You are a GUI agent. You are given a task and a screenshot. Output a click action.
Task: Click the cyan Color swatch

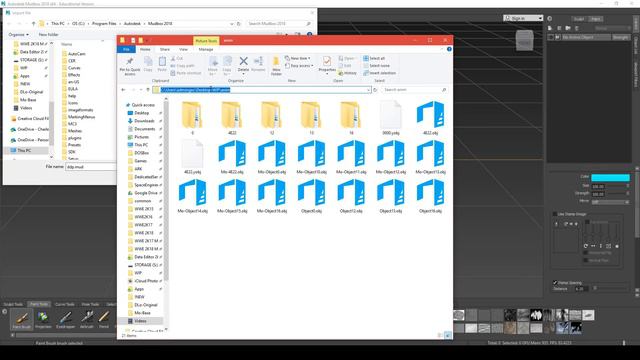610,177
